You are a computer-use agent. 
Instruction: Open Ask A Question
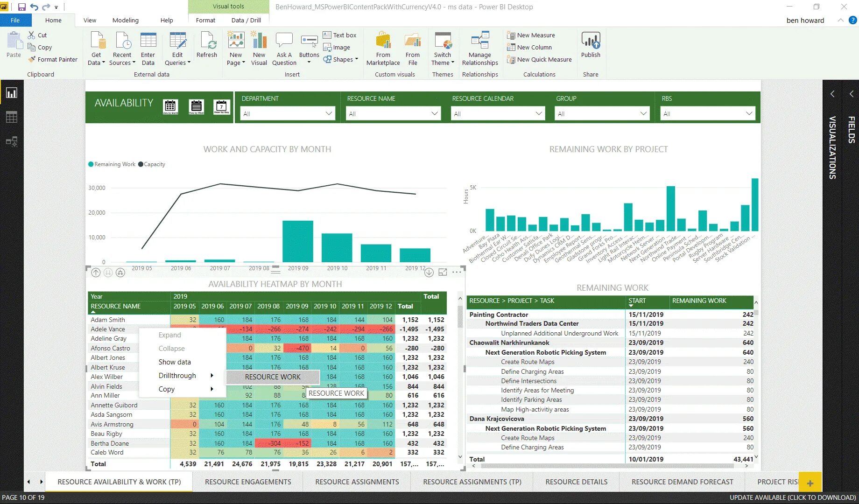point(284,49)
